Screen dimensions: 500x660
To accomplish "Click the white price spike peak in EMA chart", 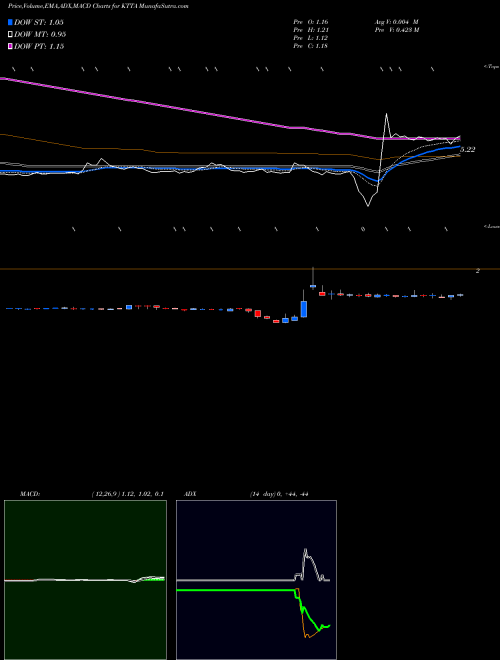I will pos(386,114).
